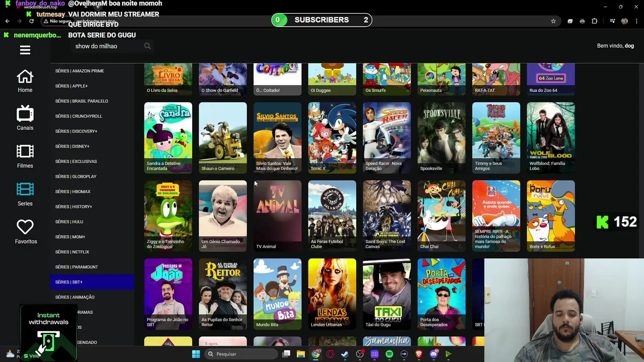This screenshot has width=644, height=362.
Task: Open Discord from the taskbar
Action: pyautogui.click(x=434, y=354)
